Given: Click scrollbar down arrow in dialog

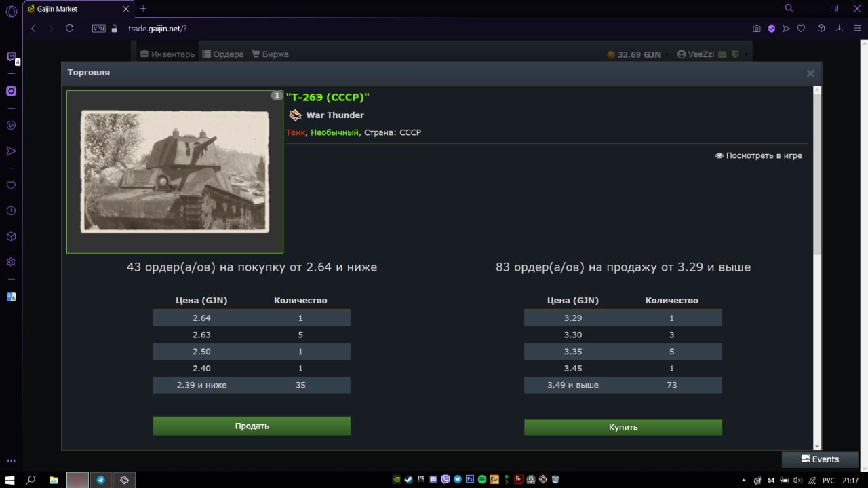Looking at the screenshot, I should pyautogui.click(x=817, y=445).
